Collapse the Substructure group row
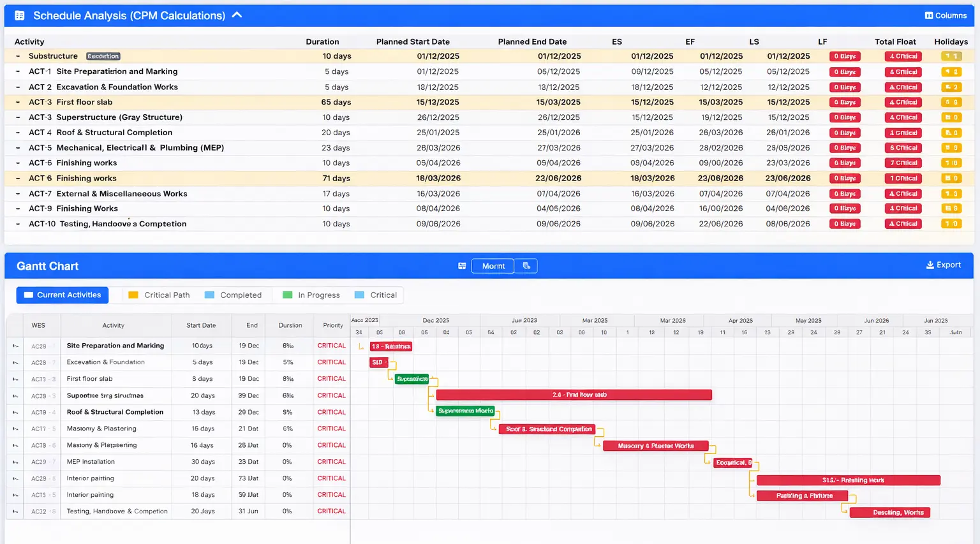 pyautogui.click(x=18, y=56)
